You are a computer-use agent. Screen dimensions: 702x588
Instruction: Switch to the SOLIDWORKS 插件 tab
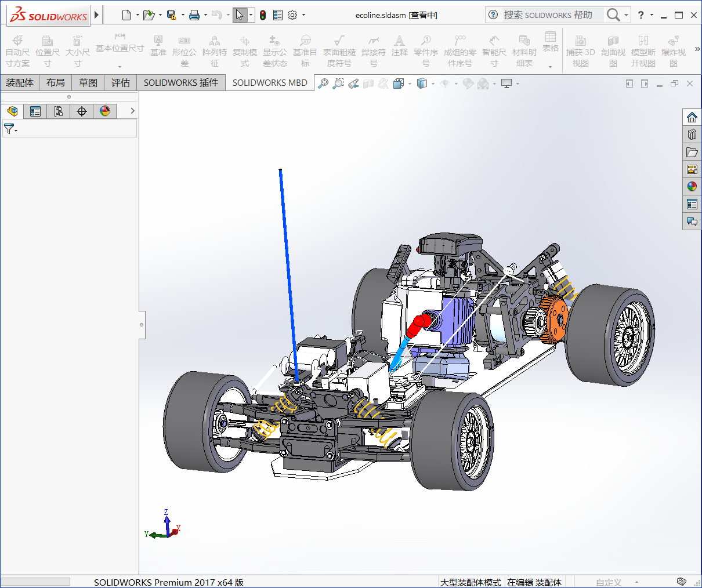pos(181,83)
